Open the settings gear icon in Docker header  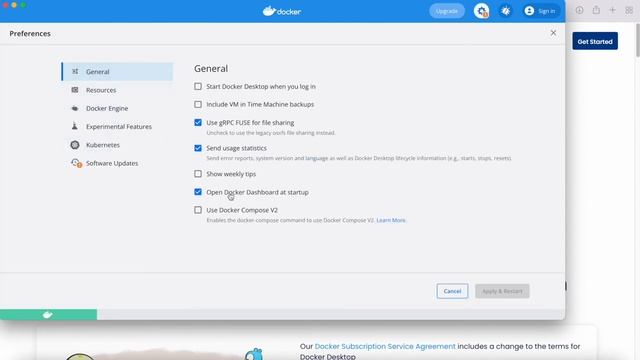click(482, 11)
